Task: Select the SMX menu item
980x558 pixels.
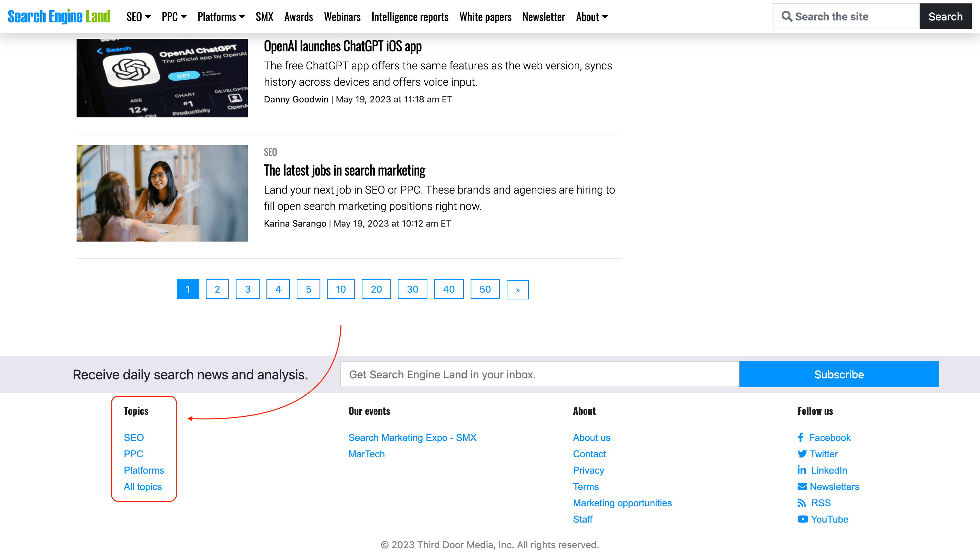Action: (264, 17)
